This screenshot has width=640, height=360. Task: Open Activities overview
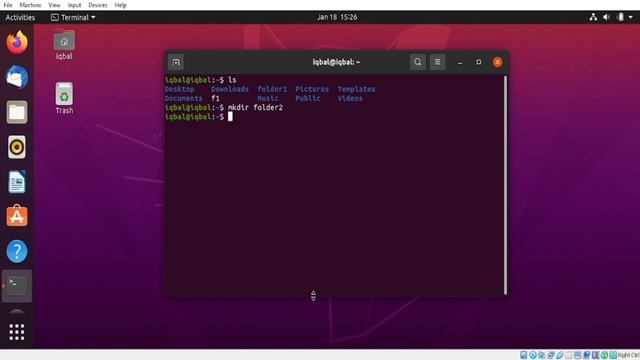point(20,17)
